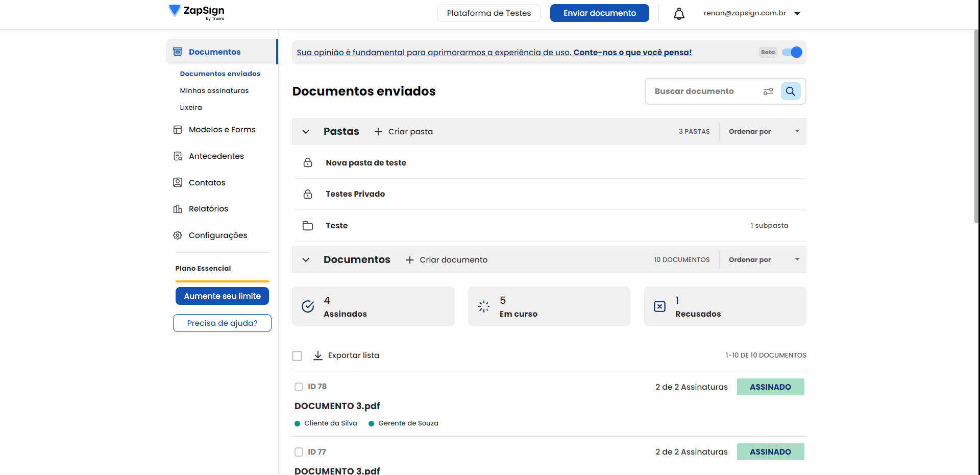The image size is (980, 475).
Task: Open Lixeira in sidebar
Action: tap(191, 107)
